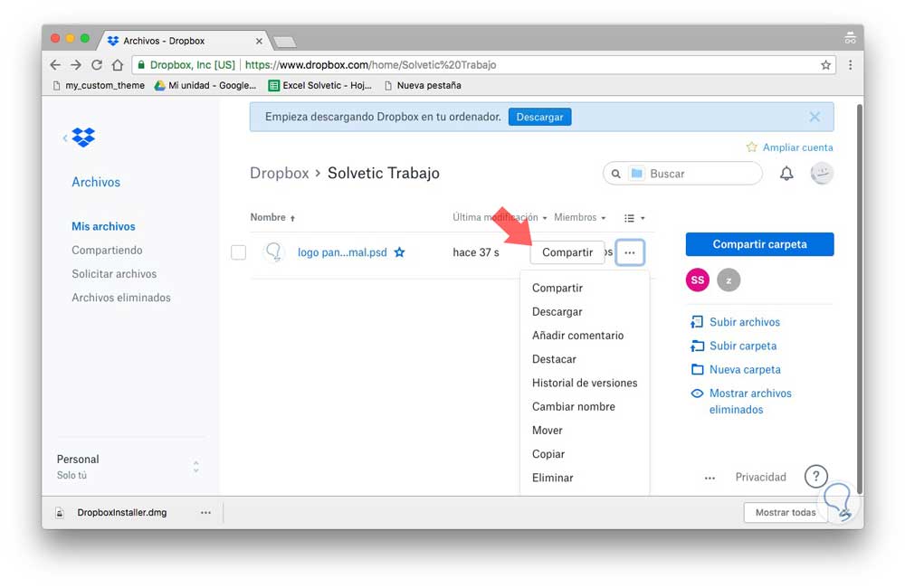The height and width of the screenshot is (588, 905).
Task: Open Solicitar archivos section
Action: coord(114,273)
